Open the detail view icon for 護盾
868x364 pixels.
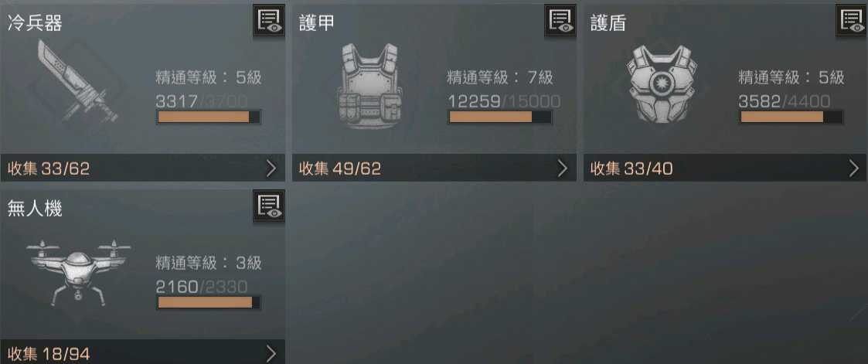852,20
